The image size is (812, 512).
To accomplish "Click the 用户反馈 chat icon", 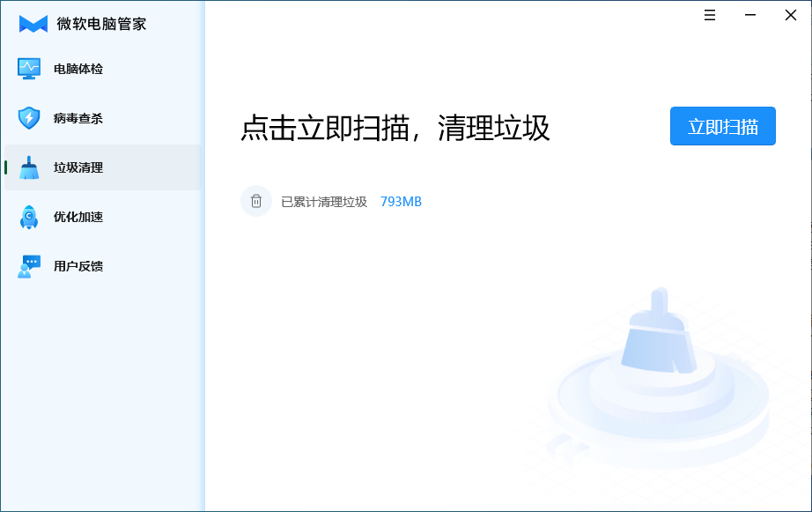I will 29,266.
